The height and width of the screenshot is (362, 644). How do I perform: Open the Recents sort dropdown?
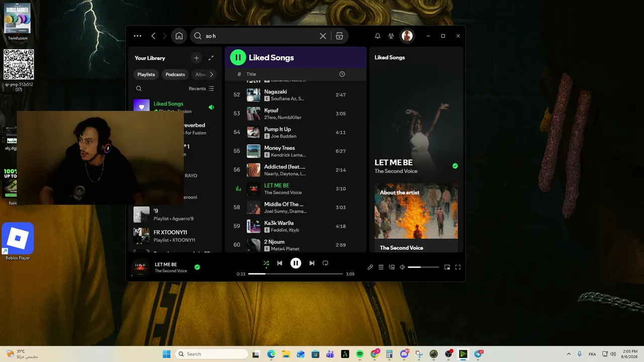point(201,88)
